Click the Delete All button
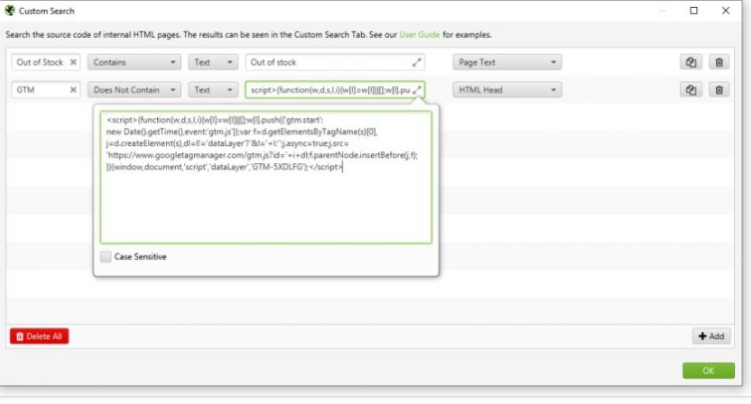The width and height of the screenshot is (751, 404). (39, 337)
